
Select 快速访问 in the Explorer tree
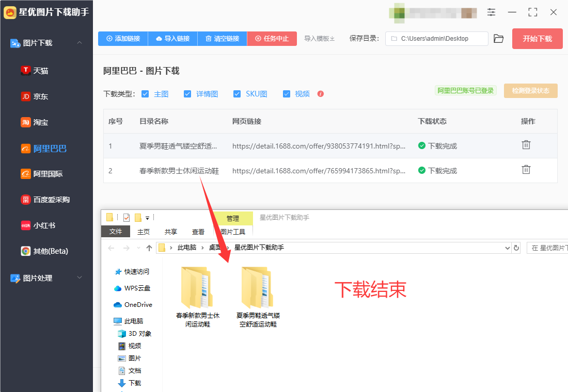[132, 271]
